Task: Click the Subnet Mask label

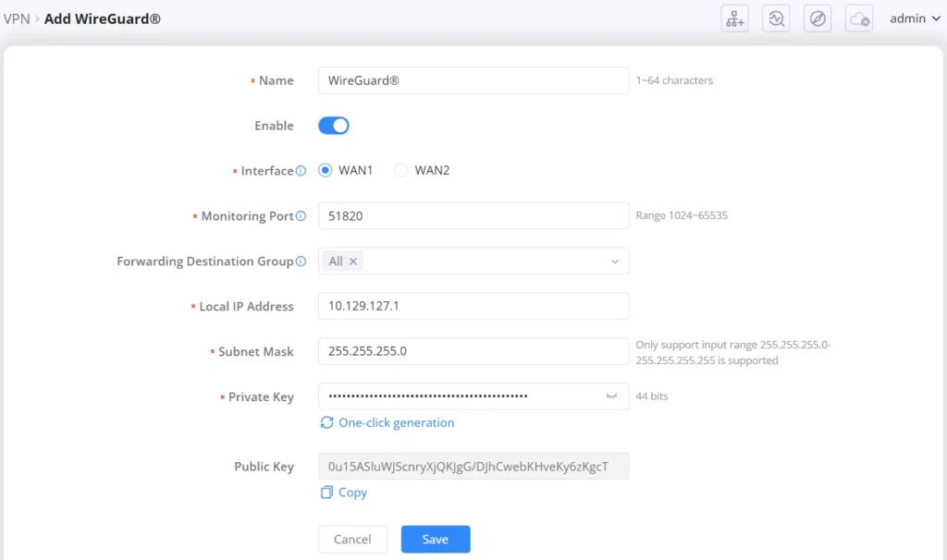Action: point(256,352)
